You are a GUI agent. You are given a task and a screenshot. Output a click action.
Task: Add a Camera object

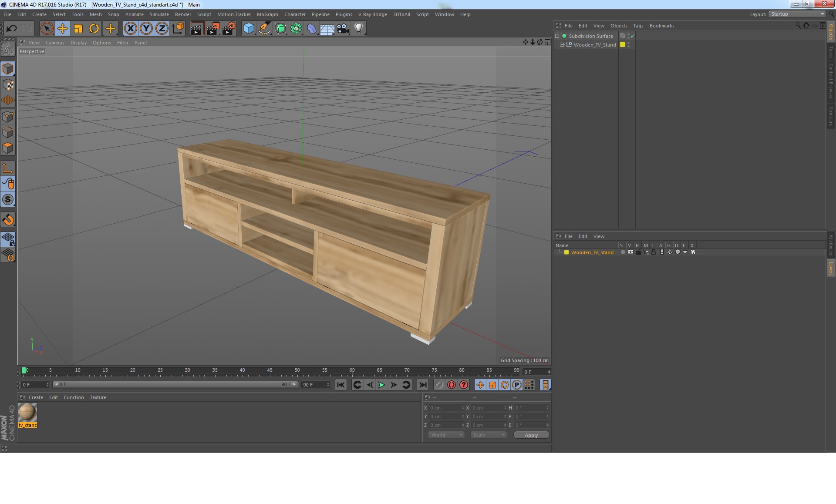(x=343, y=29)
